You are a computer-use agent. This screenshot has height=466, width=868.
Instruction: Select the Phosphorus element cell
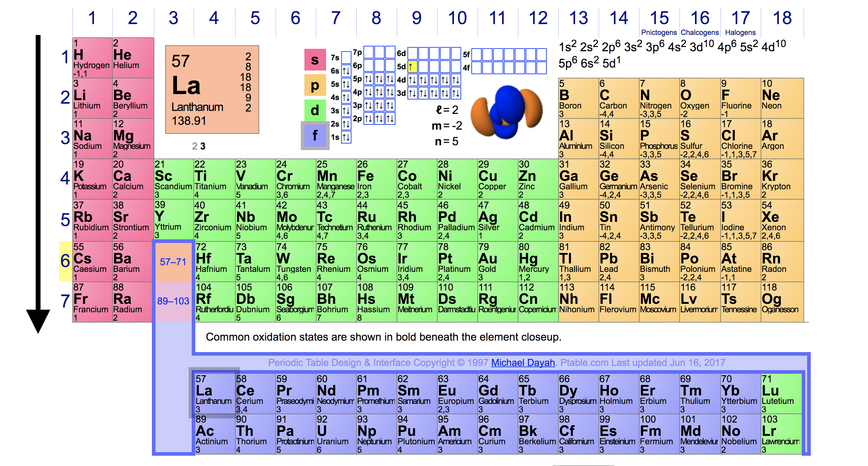coord(659,139)
